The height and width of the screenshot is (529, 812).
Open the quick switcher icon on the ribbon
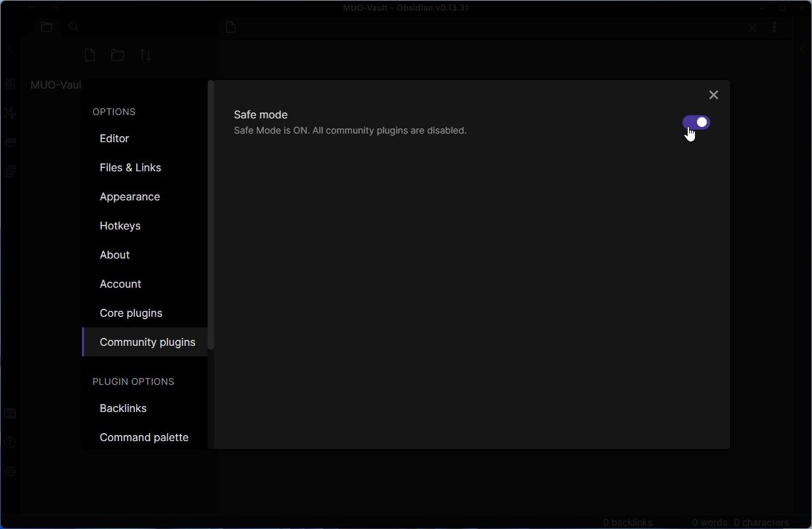pyautogui.click(x=10, y=84)
